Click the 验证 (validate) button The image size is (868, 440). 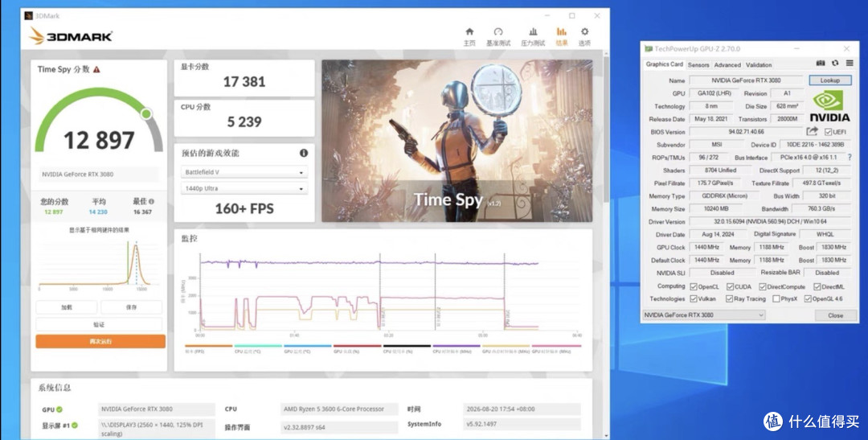tap(99, 324)
